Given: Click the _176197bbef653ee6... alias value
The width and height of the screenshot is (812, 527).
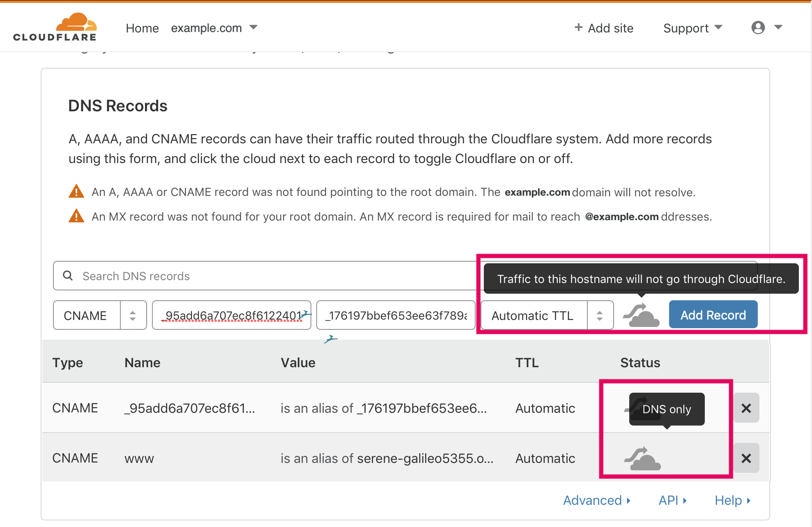Looking at the screenshot, I should point(422,408).
